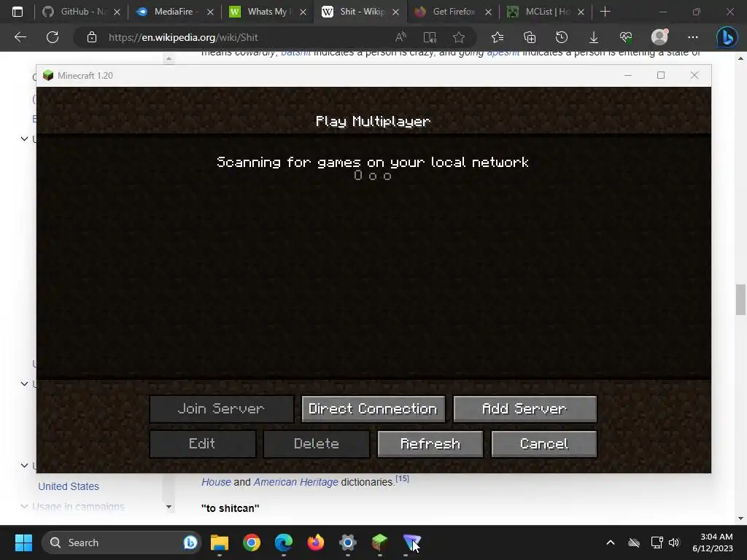Viewport: 747px width, 560px height.
Task: Close the MediaFire tab
Action: tap(210, 12)
